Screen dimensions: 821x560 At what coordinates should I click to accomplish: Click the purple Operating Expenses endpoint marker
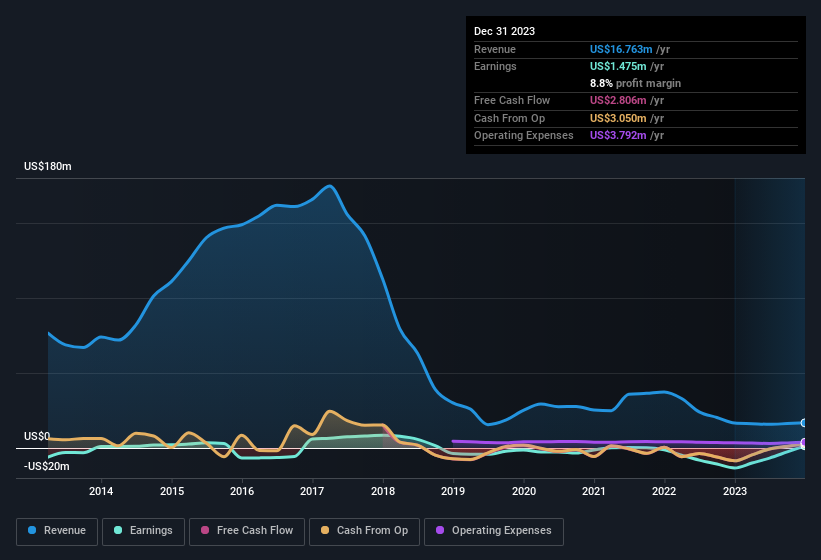click(x=804, y=442)
